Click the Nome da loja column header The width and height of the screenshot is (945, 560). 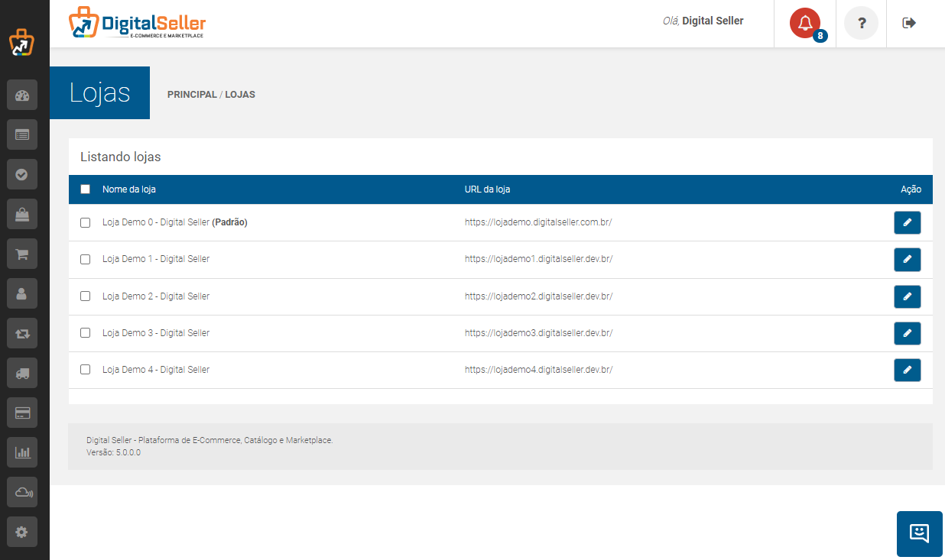tap(129, 189)
